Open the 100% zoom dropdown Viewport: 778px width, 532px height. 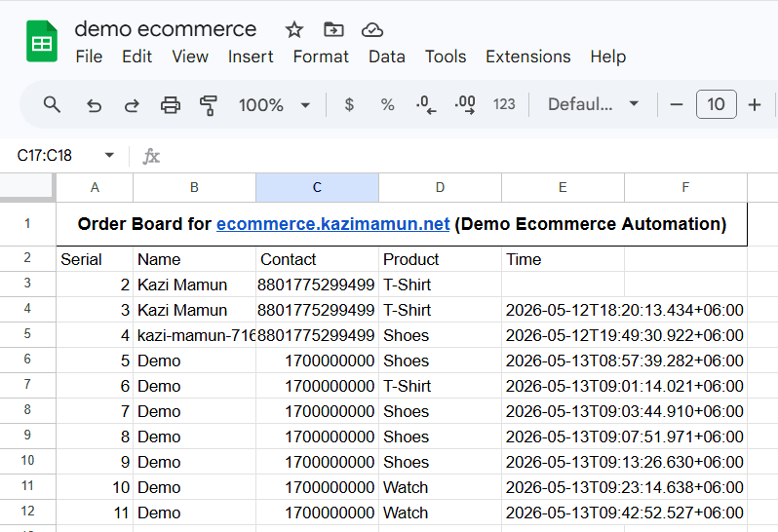[x=274, y=105]
